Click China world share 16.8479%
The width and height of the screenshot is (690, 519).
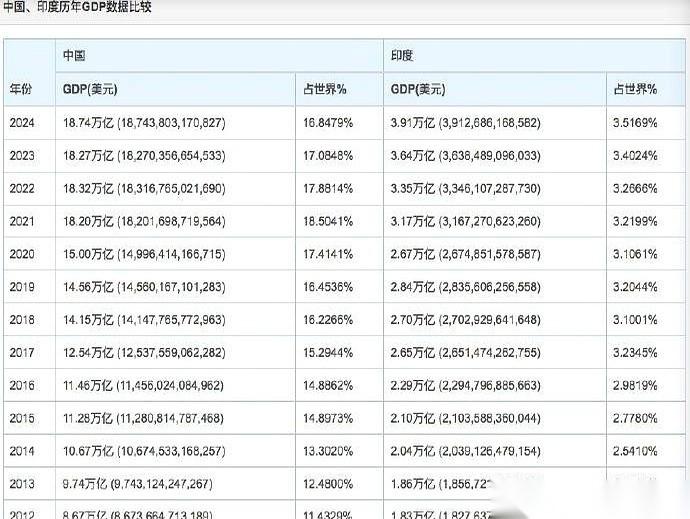click(328, 122)
